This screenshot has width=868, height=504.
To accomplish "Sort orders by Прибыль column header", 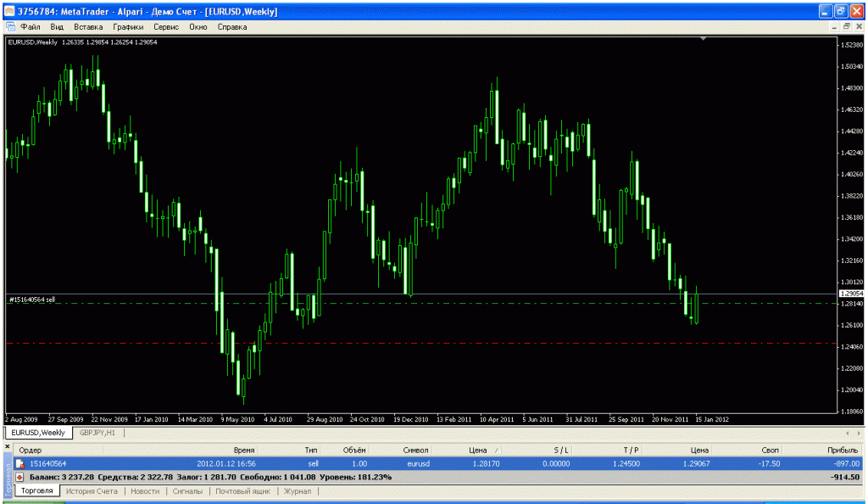I will [x=843, y=450].
